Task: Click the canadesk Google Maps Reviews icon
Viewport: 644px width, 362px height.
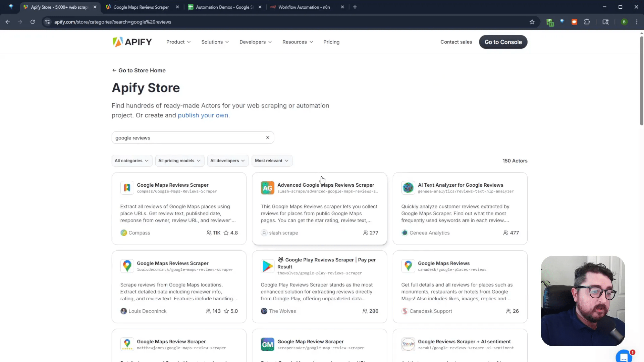Action: click(408, 266)
